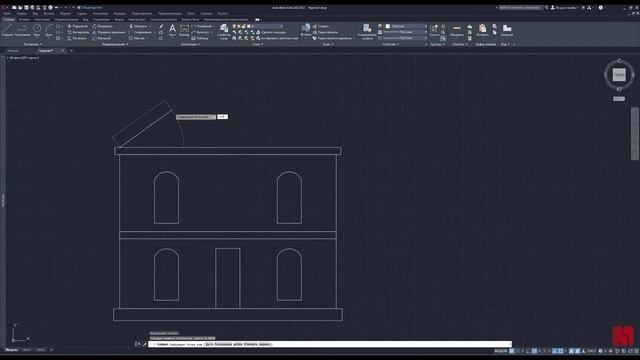Click the Группа (Group) icon
The image size is (640, 360).
[x=434, y=30]
